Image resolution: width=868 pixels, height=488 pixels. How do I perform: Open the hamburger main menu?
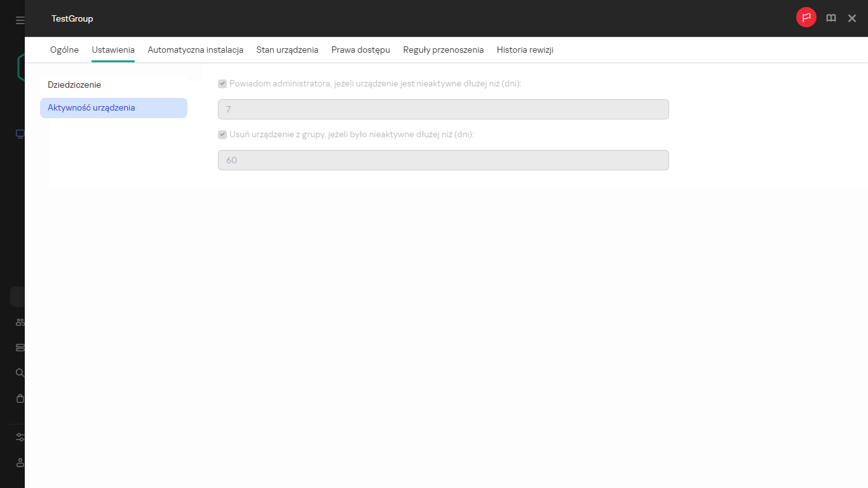click(x=20, y=20)
